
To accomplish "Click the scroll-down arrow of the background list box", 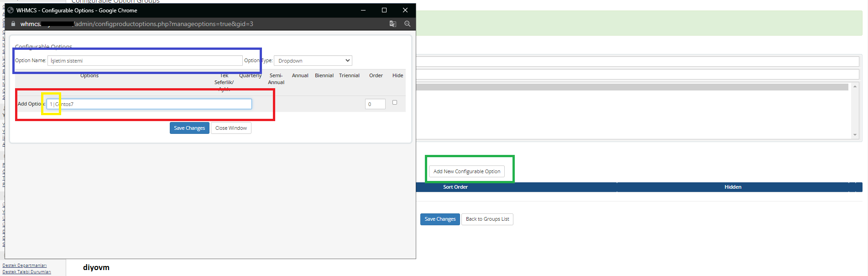I will [x=855, y=135].
